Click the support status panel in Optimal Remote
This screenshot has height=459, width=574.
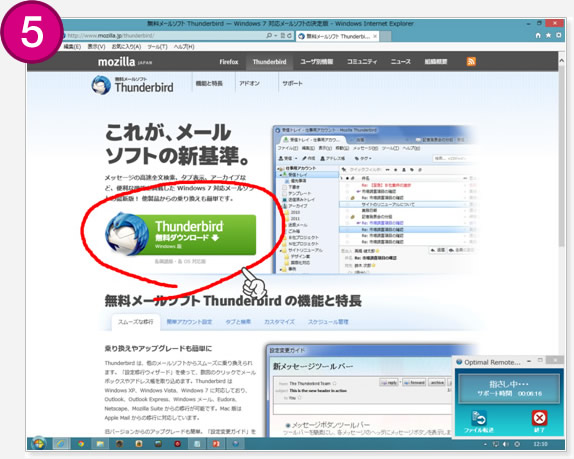(509, 389)
